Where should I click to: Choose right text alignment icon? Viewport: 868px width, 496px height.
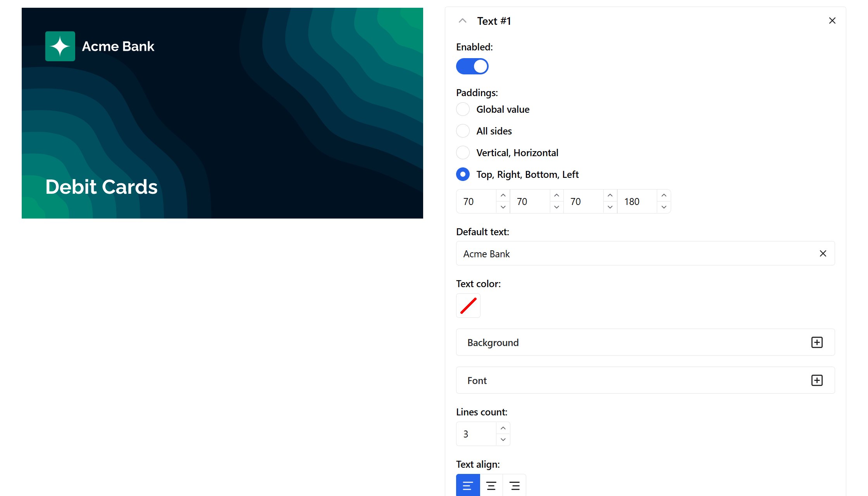tap(515, 486)
